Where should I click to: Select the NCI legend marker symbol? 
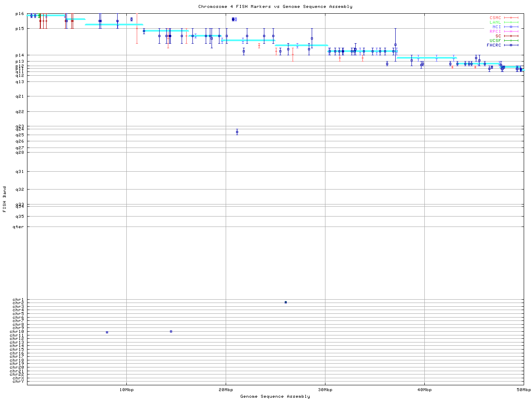tap(511, 27)
